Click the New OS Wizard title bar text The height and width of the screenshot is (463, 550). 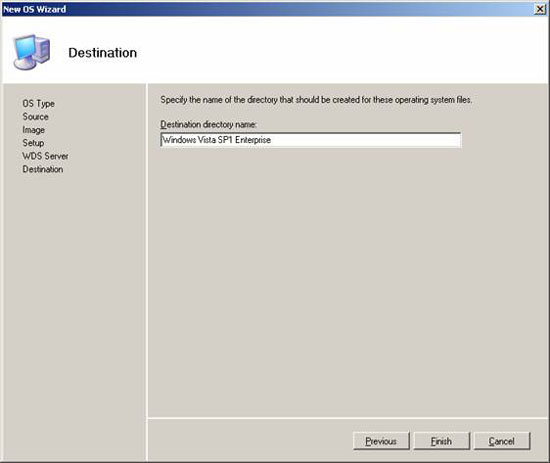[x=34, y=9]
